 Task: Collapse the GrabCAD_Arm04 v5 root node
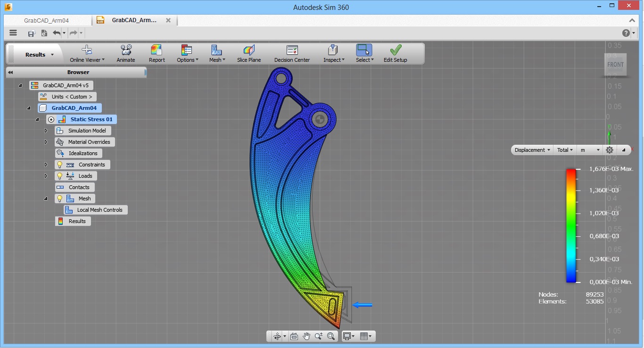coord(20,85)
